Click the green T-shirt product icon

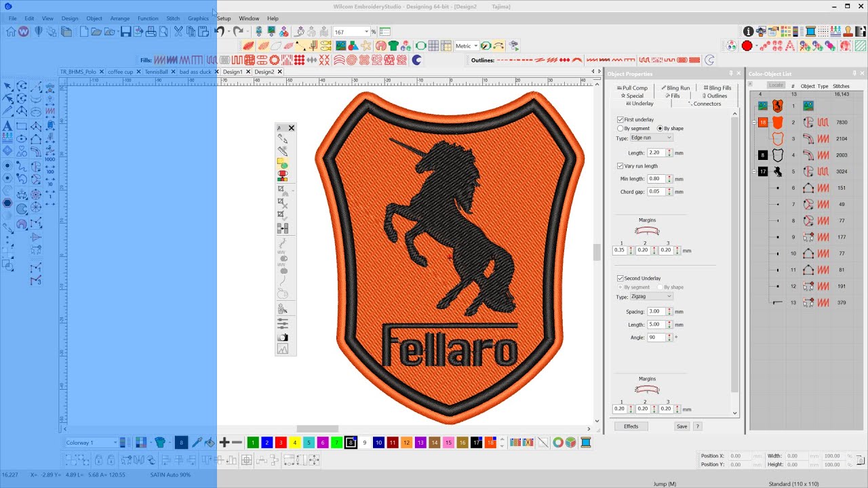[393, 45]
